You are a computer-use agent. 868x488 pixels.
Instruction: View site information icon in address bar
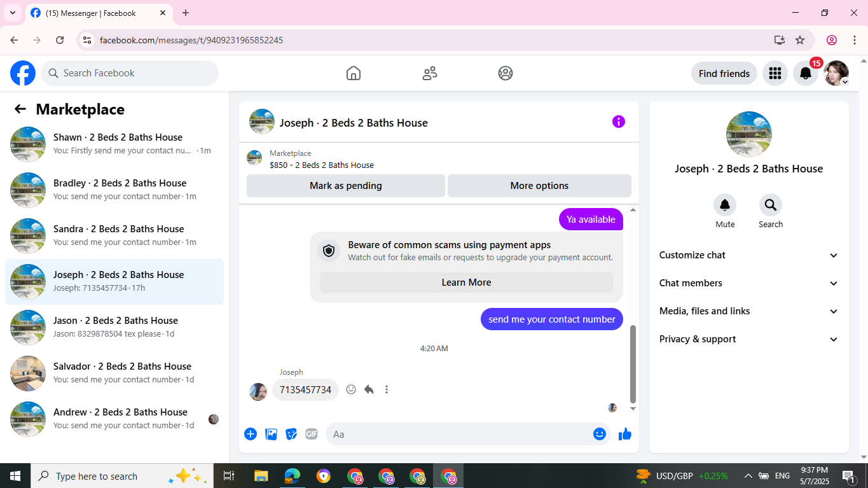(x=87, y=40)
